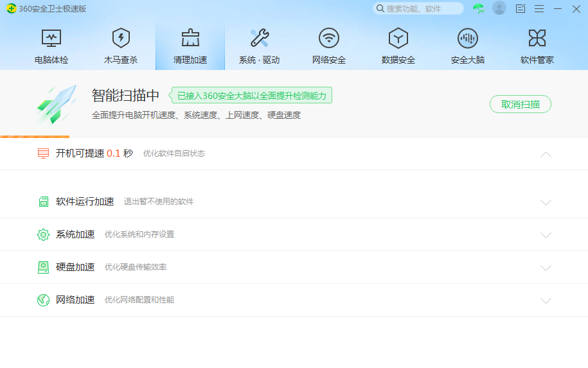Click the orange scan progress bar
Screen dimensions: 588x368
tap(35, 137)
